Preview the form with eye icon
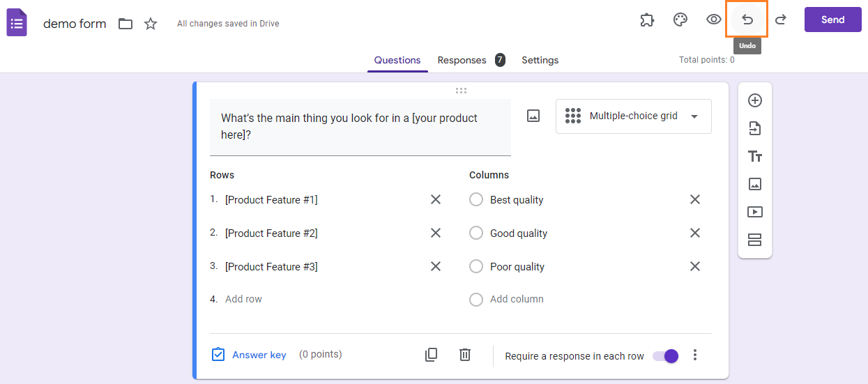Image resolution: width=868 pixels, height=384 pixels. 713,20
